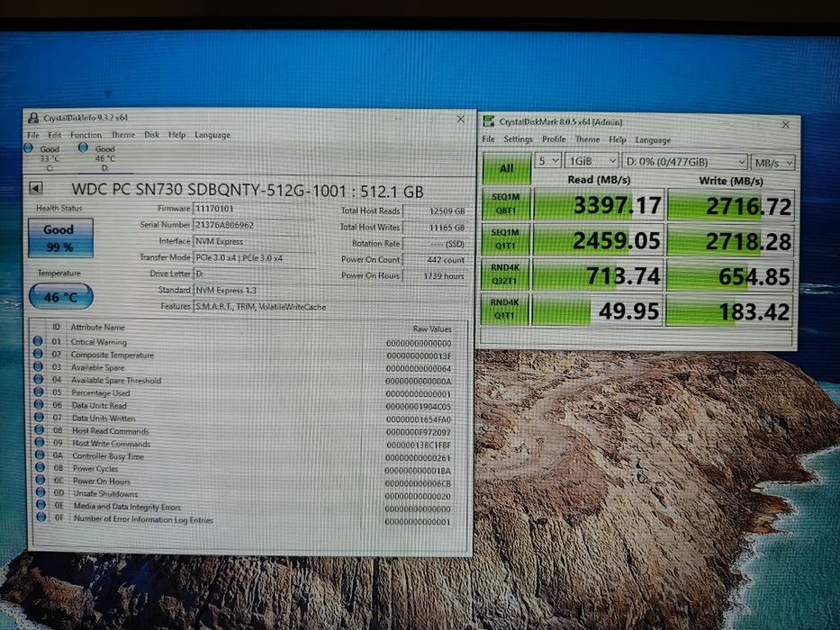Open CrystalDiskInfo Language menu
840x630 pixels.
pos(212,135)
